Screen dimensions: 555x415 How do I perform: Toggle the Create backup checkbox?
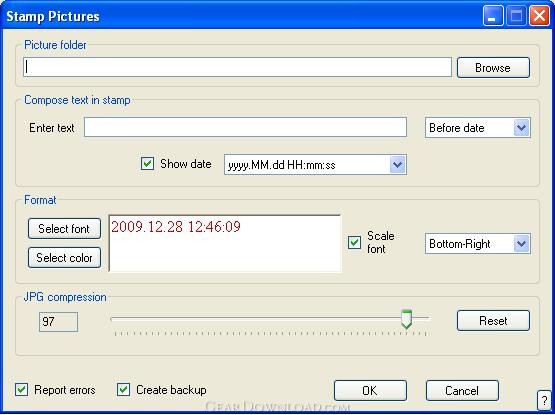click(123, 390)
